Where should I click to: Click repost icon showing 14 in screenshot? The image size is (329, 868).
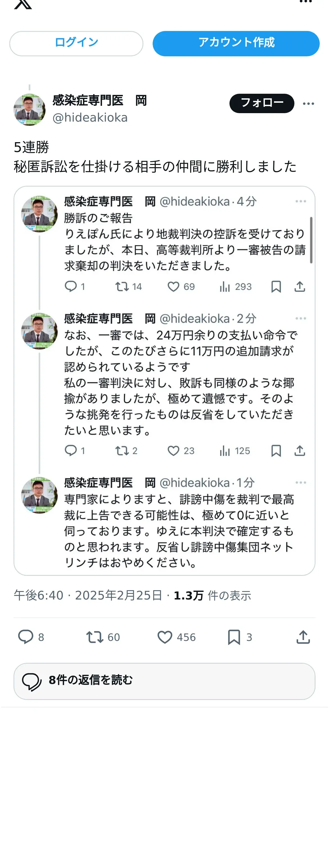[121, 287]
